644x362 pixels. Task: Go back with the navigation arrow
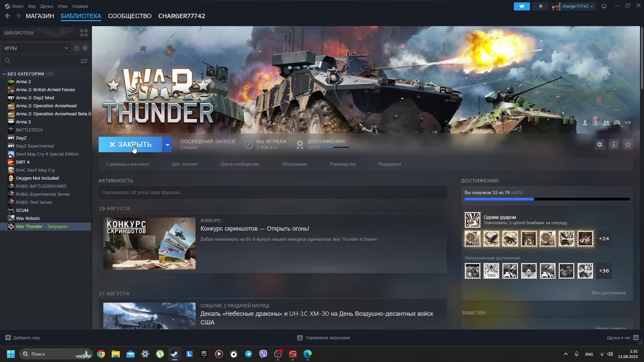point(8,16)
